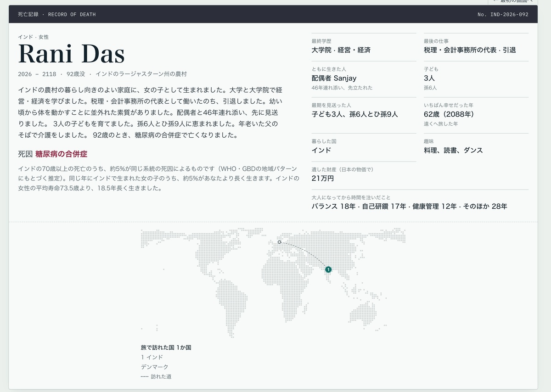Click the label '最期を見送った人'
The image size is (551, 392).
point(331,105)
